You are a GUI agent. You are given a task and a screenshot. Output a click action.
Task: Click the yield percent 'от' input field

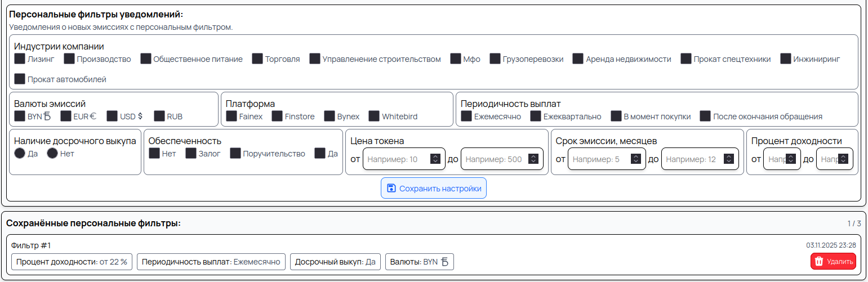coord(774,159)
